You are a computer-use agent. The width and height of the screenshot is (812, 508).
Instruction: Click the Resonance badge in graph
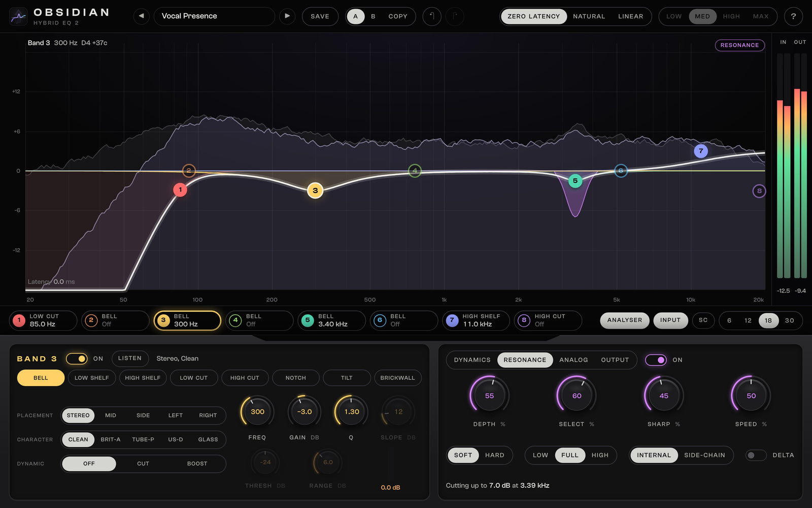coord(740,45)
